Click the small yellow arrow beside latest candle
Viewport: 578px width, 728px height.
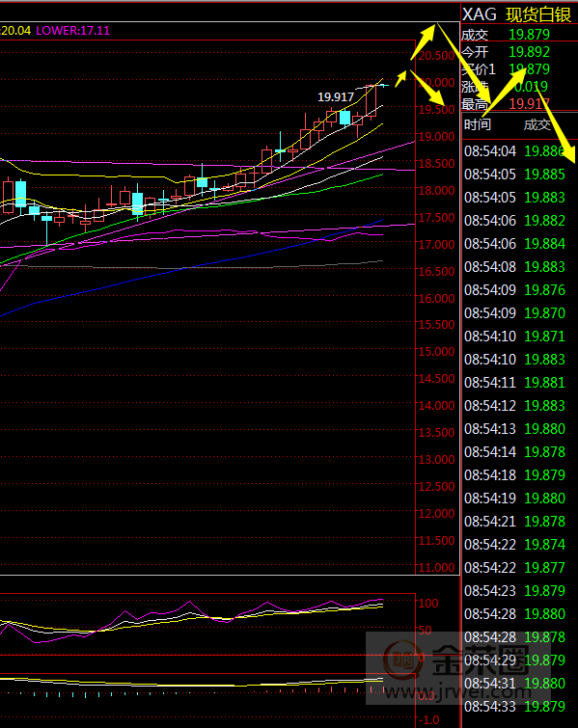[400, 79]
